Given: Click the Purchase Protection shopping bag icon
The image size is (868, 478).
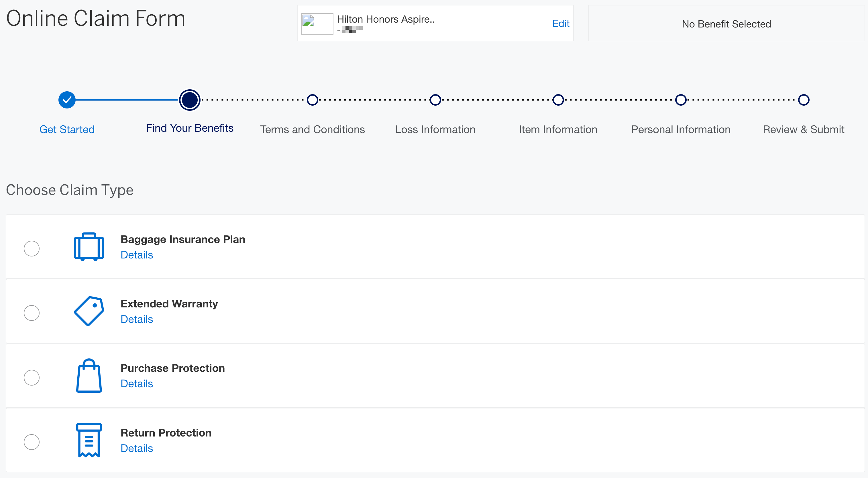Looking at the screenshot, I should (x=89, y=376).
